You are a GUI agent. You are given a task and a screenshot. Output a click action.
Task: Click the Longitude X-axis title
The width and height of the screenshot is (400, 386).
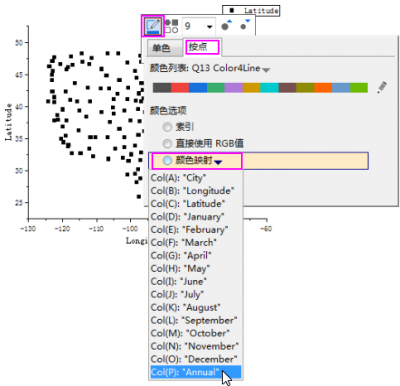[x=136, y=241]
